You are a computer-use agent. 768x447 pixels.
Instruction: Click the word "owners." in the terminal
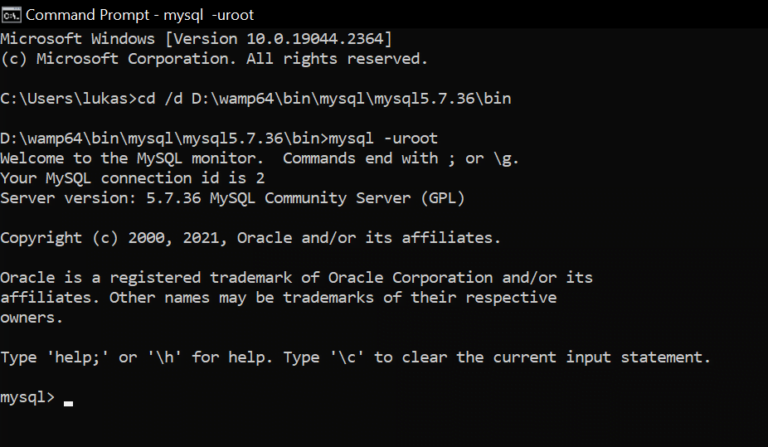(x=32, y=317)
